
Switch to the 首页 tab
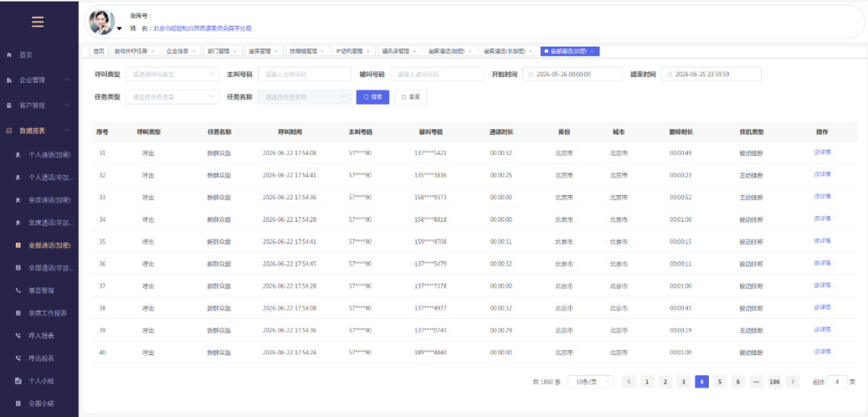99,51
